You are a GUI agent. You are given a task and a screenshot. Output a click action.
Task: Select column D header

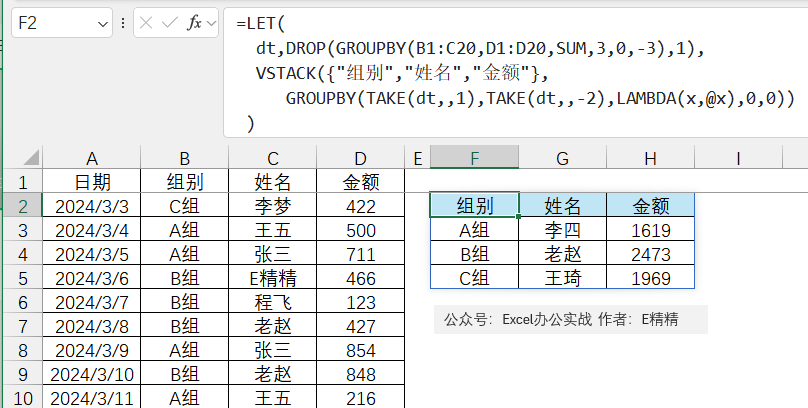click(x=361, y=158)
